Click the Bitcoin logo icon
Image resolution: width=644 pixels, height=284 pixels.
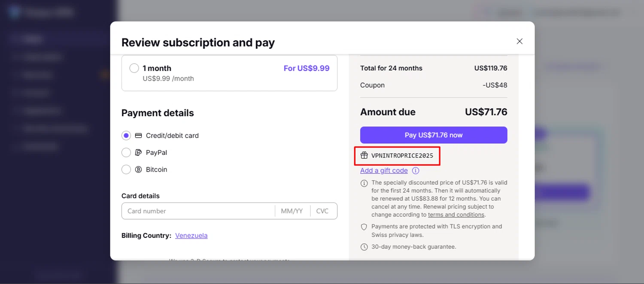click(138, 169)
